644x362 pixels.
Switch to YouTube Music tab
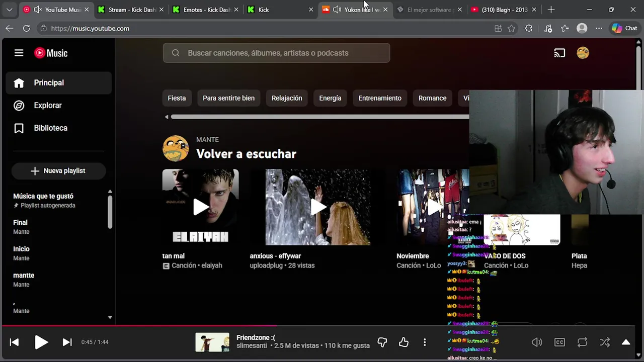coord(56,10)
